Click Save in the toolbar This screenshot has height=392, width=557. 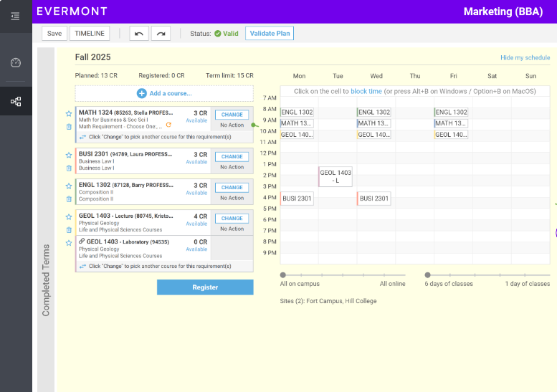pyautogui.click(x=54, y=34)
